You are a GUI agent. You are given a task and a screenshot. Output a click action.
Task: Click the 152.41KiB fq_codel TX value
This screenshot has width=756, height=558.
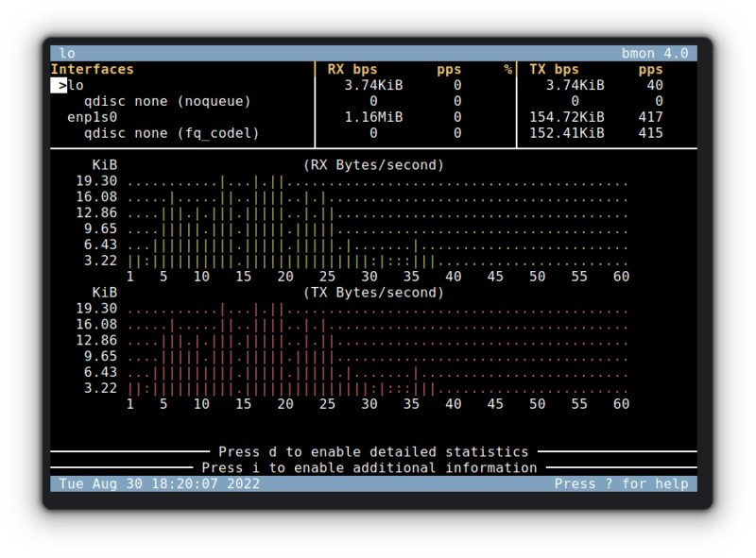[565, 133]
